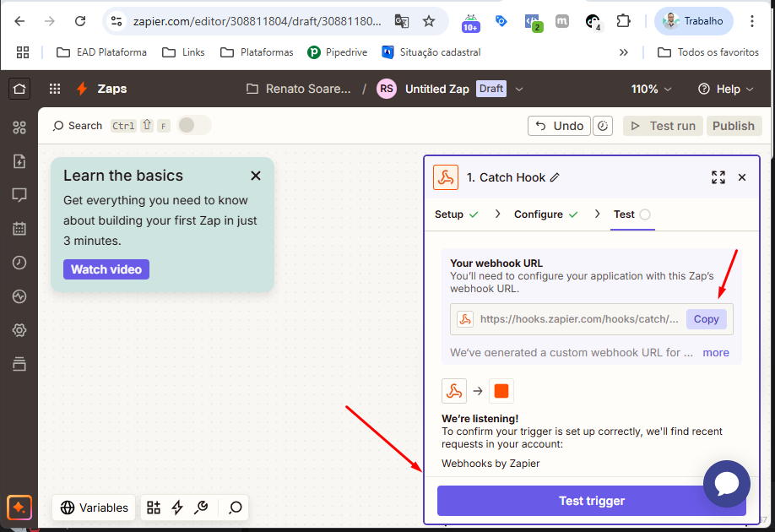Open the Renato Soare... folder breadcrumb

[x=299, y=89]
